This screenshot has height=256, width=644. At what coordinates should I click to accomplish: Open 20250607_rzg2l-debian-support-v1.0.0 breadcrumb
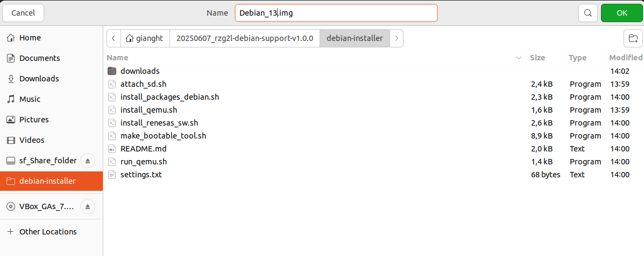click(245, 38)
